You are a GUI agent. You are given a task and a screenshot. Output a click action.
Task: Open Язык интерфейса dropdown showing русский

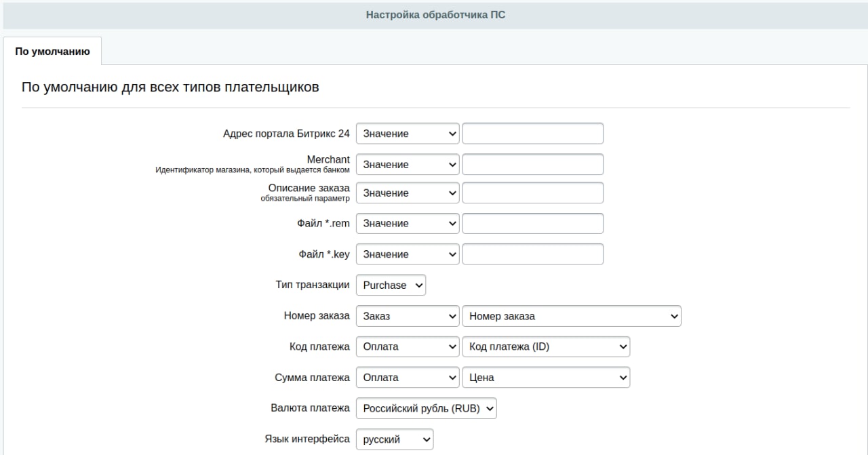[395, 439]
